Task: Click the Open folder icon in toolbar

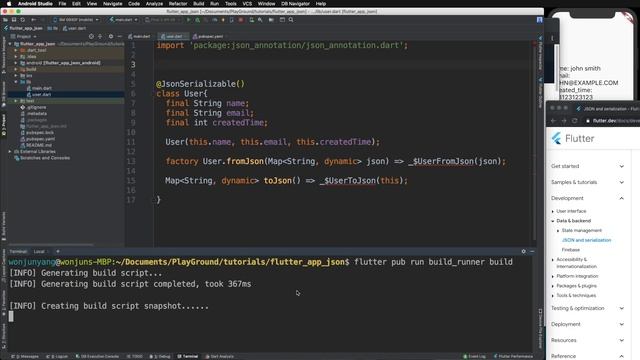Action: click(5, 20)
